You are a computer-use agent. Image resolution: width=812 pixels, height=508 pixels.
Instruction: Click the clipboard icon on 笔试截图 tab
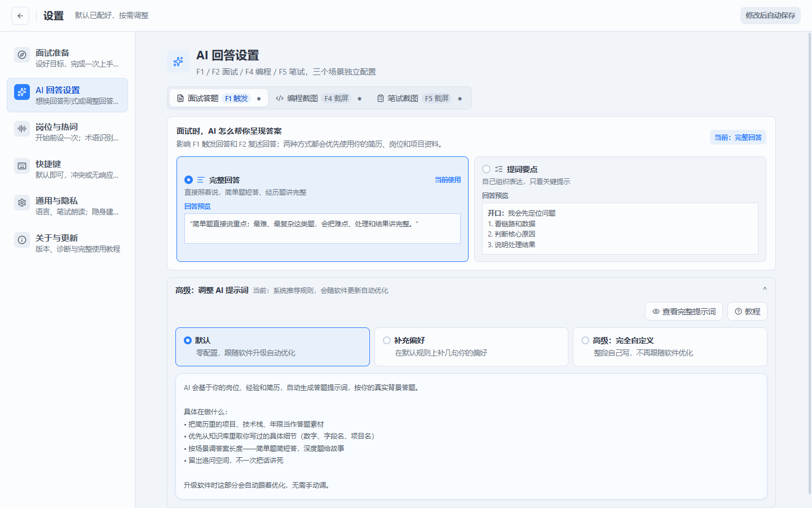click(381, 98)
